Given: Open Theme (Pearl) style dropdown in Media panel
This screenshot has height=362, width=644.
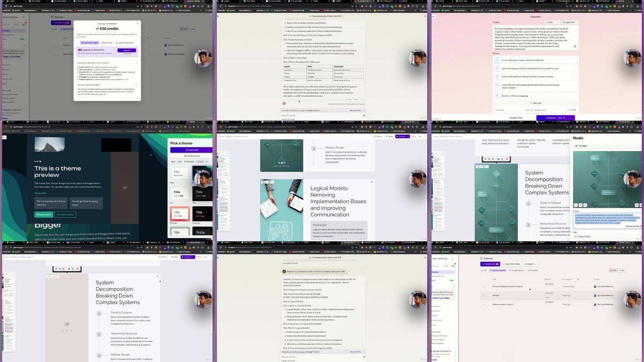Looking at the screenshot, I should pyautogui.click(x=607, y=236).
